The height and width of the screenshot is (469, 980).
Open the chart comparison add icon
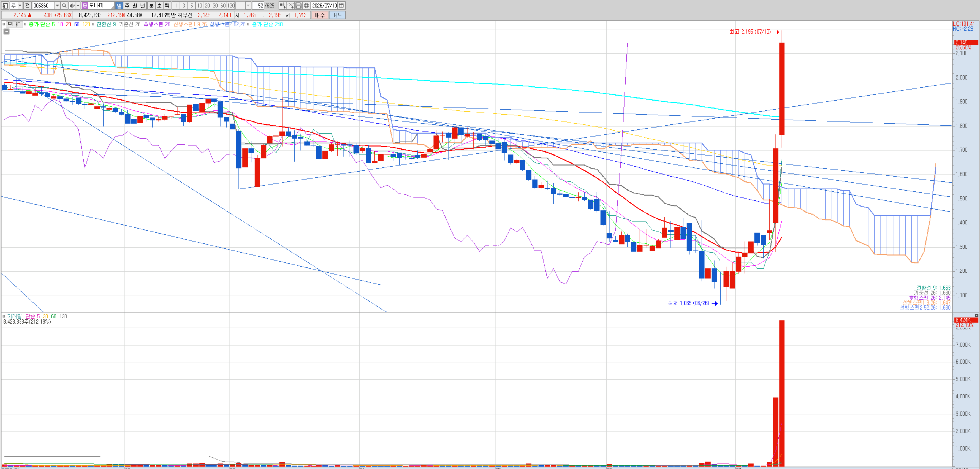(x=283, y=5)
